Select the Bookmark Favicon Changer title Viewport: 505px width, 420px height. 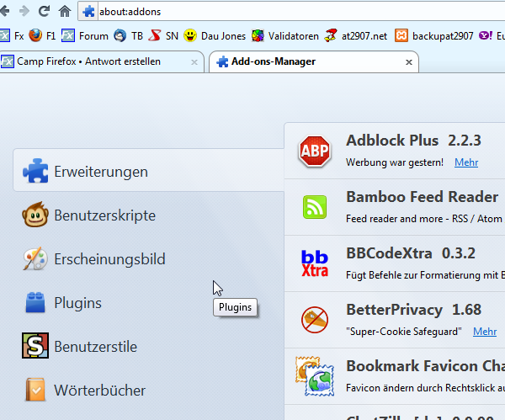click(425, 366)
